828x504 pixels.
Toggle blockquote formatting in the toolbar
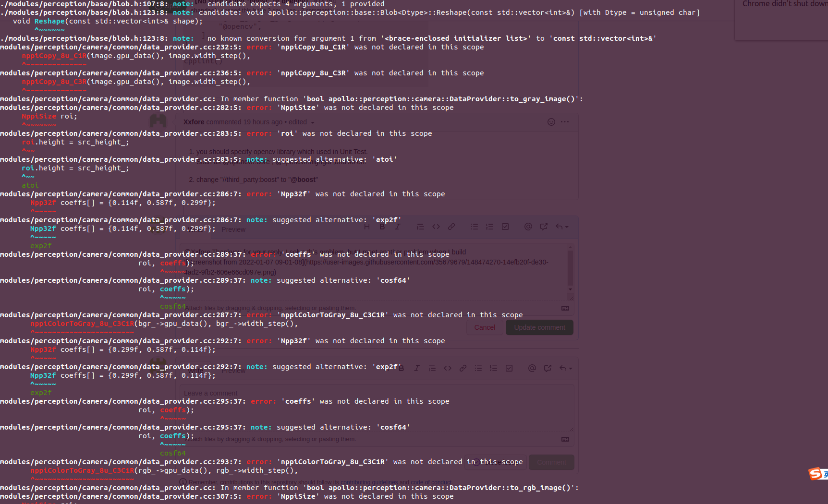pyautogui.click(x=421, y=227)
